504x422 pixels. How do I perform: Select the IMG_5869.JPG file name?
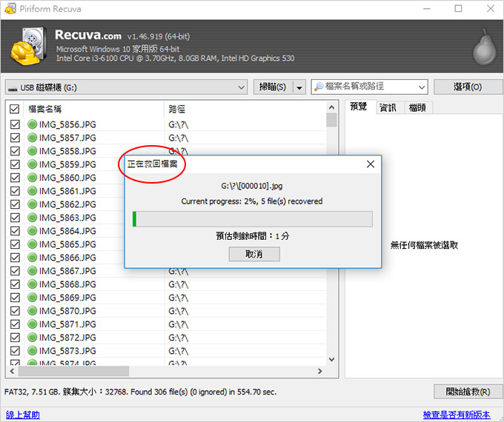[x=67, y=298]
